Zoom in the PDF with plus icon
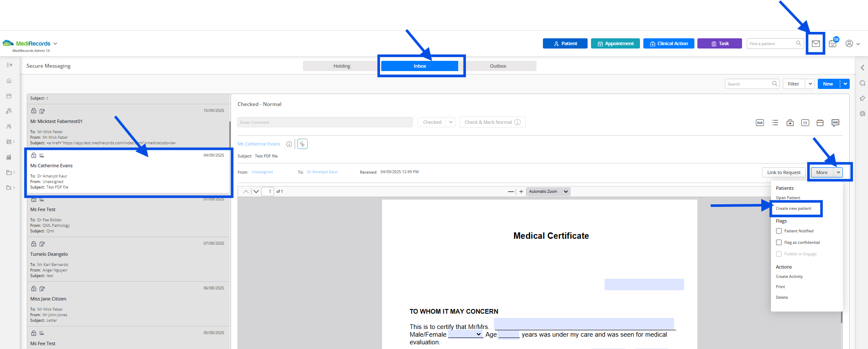 click(x=521, y=192)
